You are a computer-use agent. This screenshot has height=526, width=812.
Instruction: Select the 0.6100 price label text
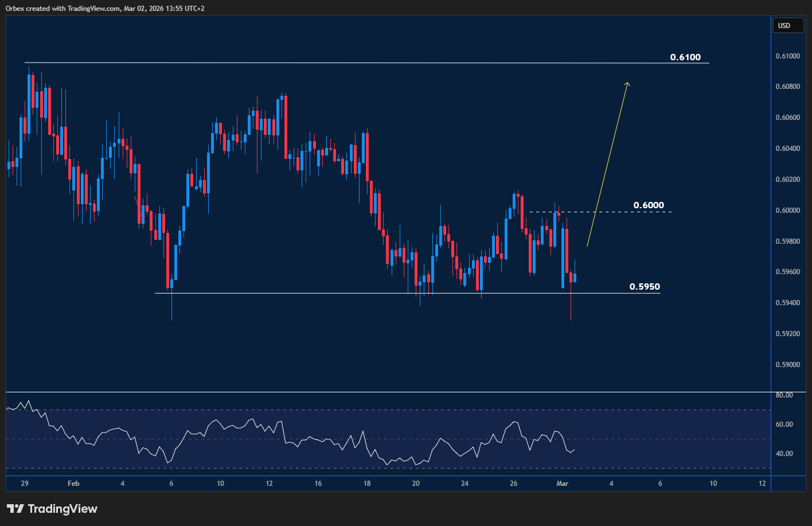686,57
